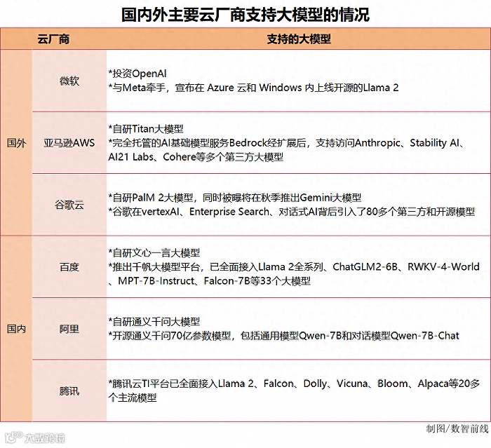Click the 阿里 vendor cell

coord(69,329)
